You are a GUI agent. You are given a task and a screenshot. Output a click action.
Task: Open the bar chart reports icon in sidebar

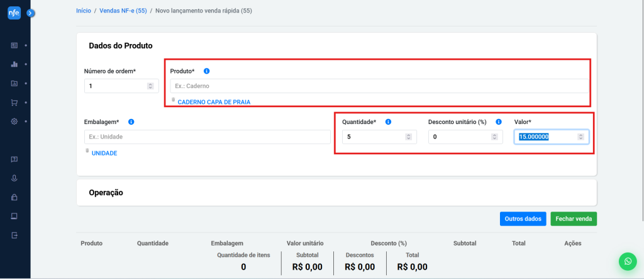(x=14, y=64)
